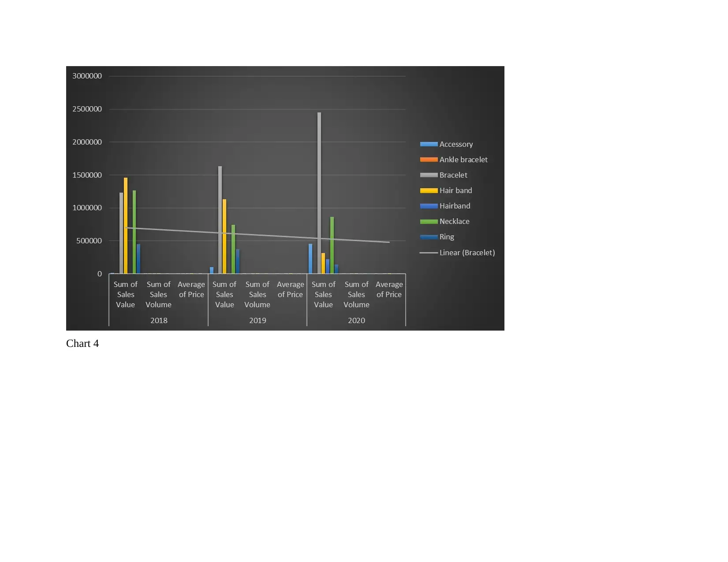Click the Necklace green legend swatch

click(429, 221)
